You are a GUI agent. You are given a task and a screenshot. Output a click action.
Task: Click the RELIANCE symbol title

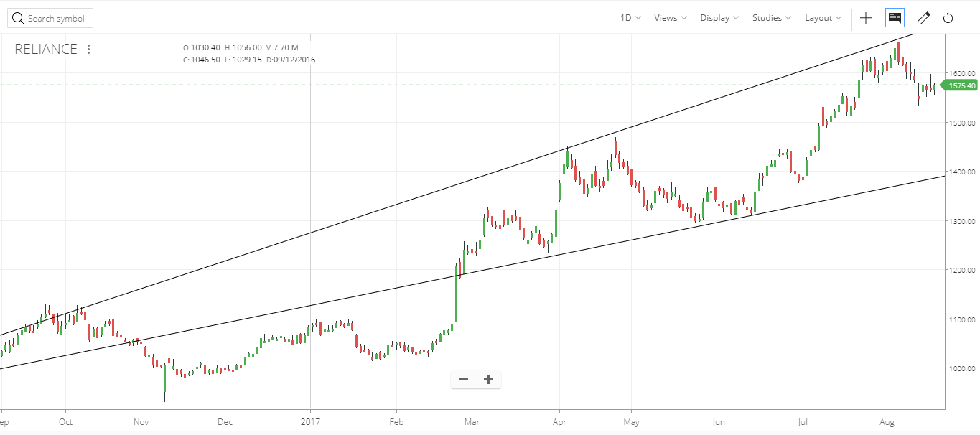(45, 49)
